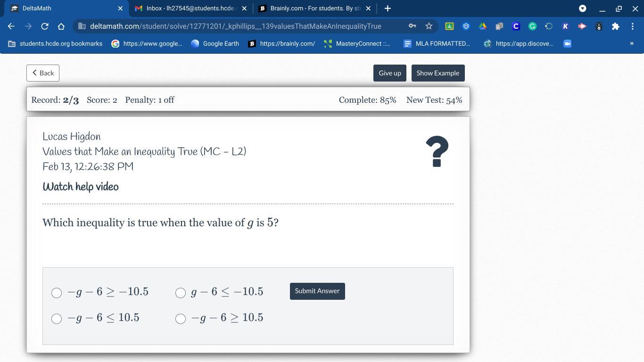Click the large question mark help icon

tap(437, 151)
